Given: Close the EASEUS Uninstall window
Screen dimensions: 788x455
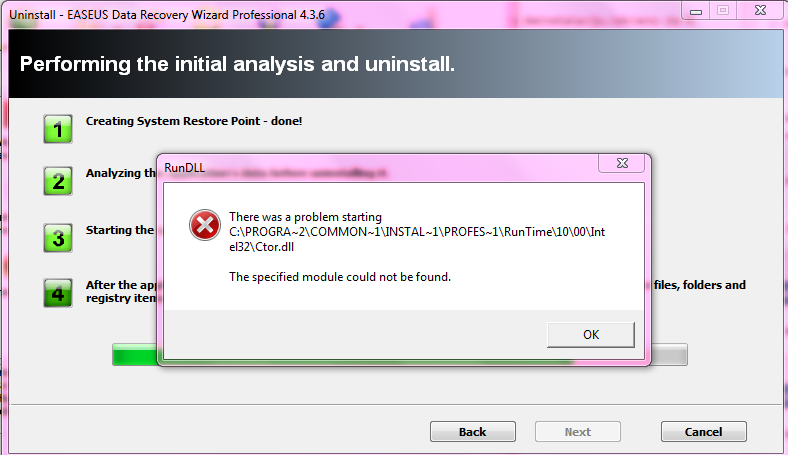Looking at the screenshot, I should coord(760,11).
